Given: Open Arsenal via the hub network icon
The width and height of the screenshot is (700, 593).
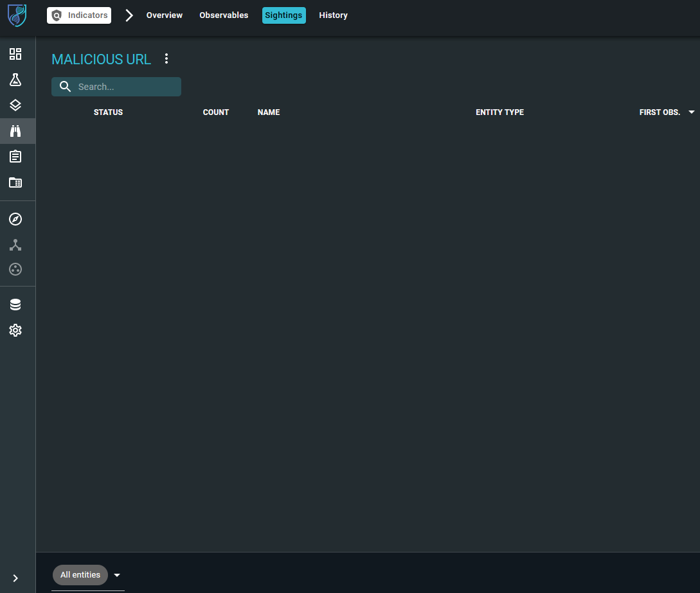Looking at the screenshot, I should click(15, 244).
